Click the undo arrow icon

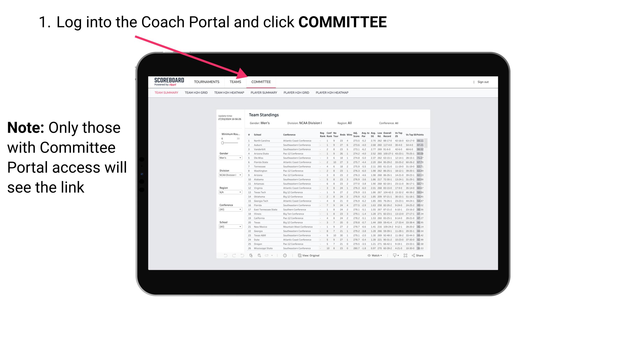tap(223, 256)
